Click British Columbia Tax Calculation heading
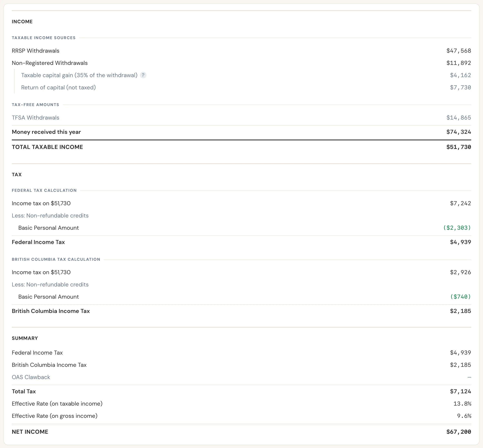This screenshot has width=483, height=448. point(56,259)
